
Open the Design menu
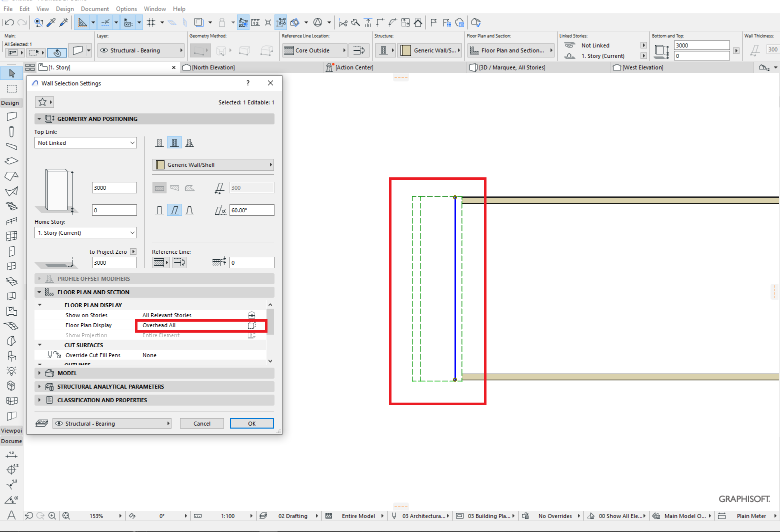64,8
